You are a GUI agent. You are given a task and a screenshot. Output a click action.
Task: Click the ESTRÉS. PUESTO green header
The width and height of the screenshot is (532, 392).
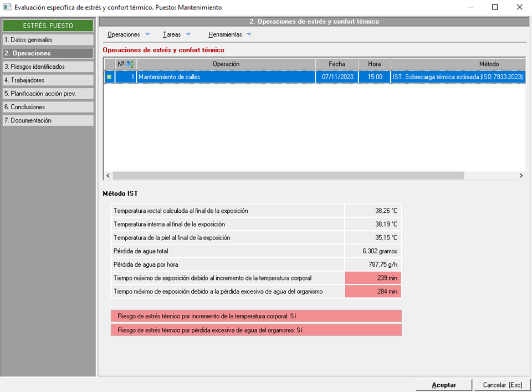(48, 26)
